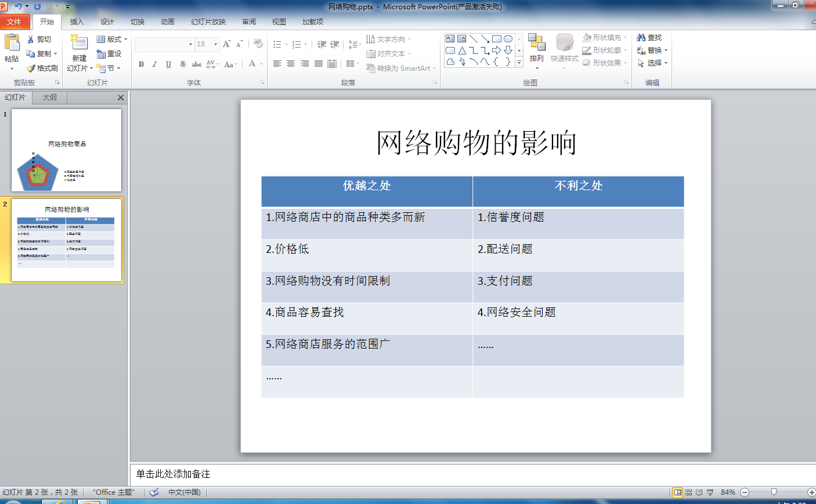Screen dimensions: 816x504
Task: Select the Format Painter (格式刷)
Action: click(42, 68)
